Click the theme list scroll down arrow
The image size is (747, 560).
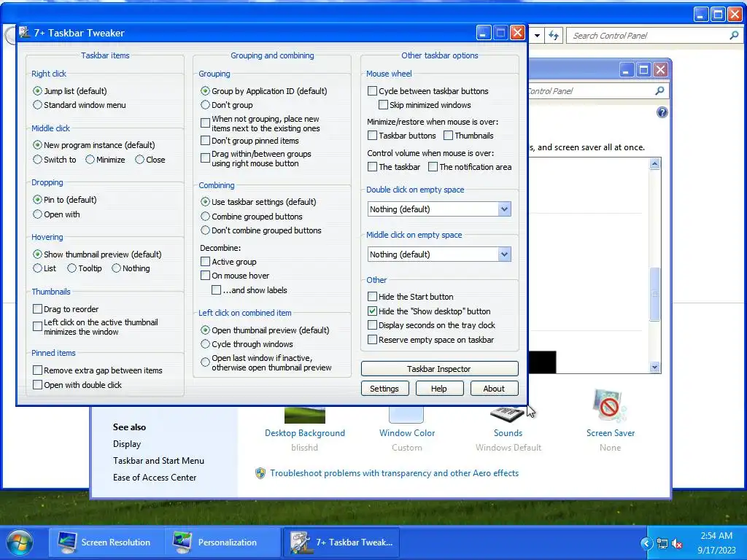pos(655,367)
